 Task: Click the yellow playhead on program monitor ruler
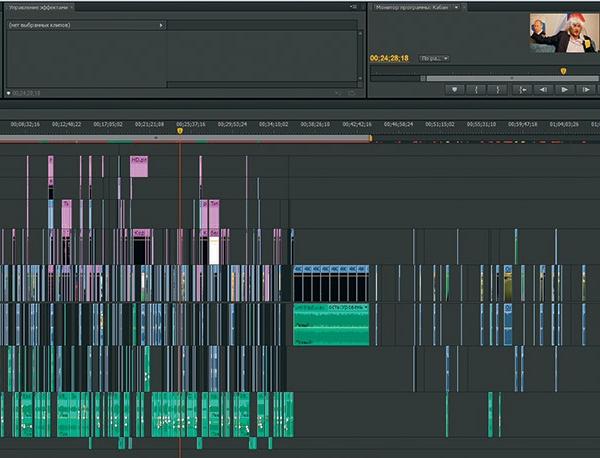point(563,71)
